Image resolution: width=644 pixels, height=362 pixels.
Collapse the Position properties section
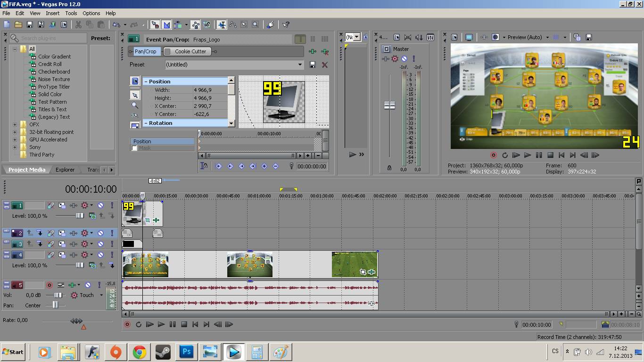point(146,82)
